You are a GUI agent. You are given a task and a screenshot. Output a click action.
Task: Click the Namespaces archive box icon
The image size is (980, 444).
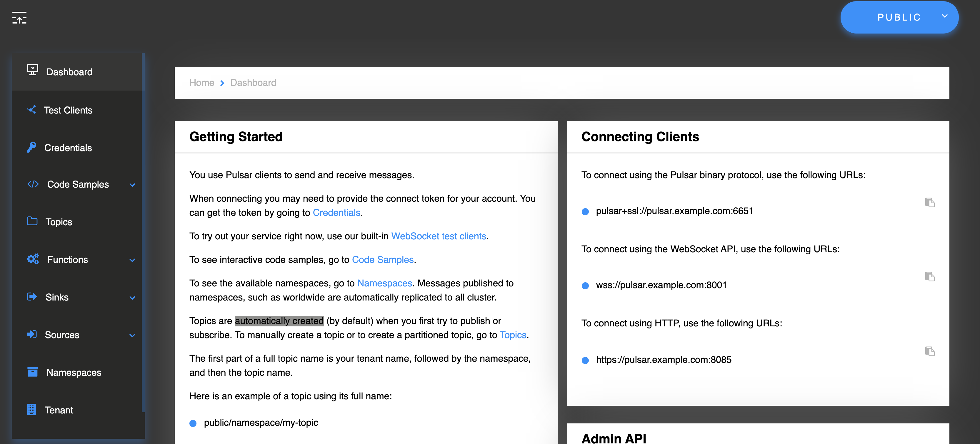click(x=32, y=372)
